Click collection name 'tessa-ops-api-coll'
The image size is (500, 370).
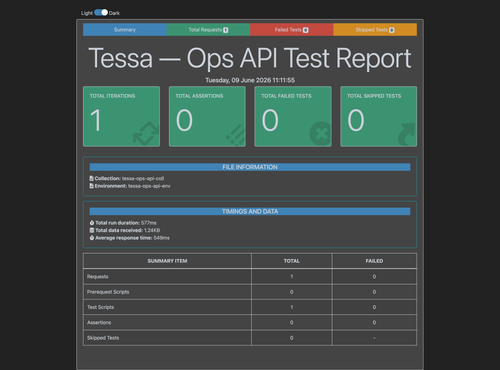coord(143,178)
